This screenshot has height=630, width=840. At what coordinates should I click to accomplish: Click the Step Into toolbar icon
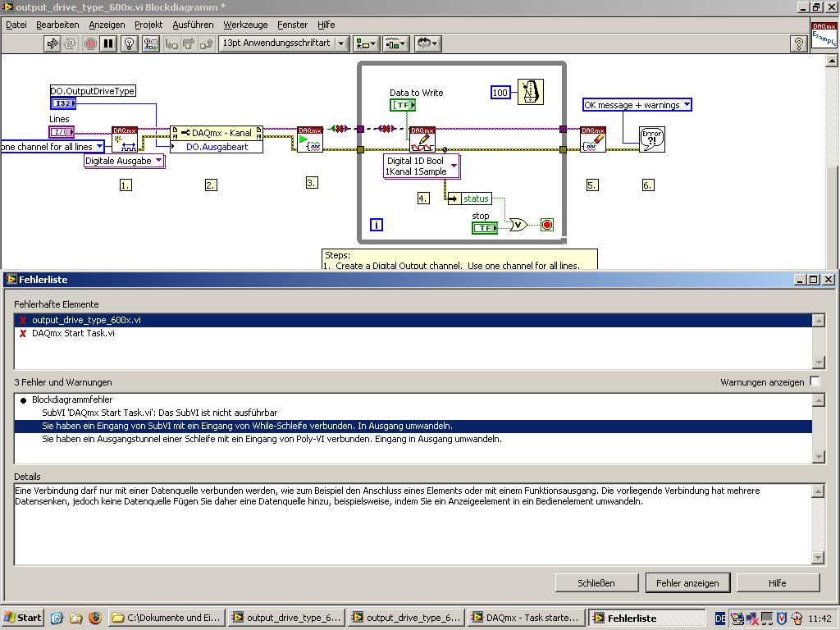tap(171, 44)
